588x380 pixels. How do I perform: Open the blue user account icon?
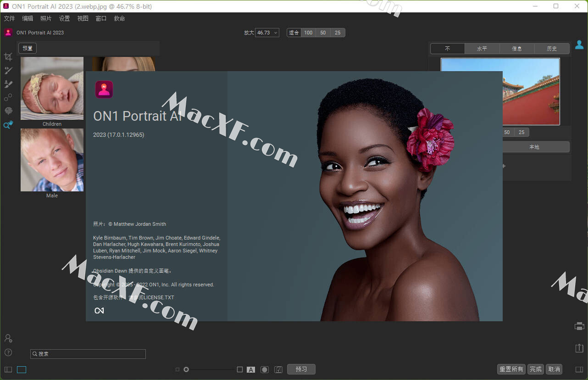(579, 45)
